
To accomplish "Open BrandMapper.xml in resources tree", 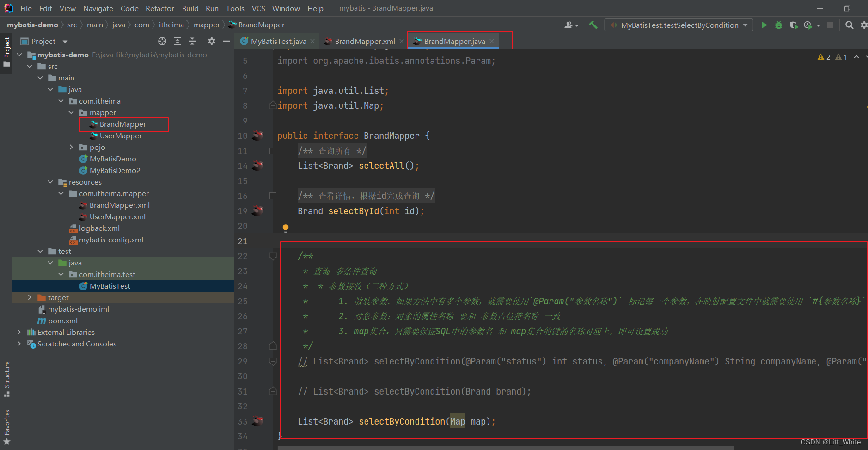I will [x=120, y=205].
